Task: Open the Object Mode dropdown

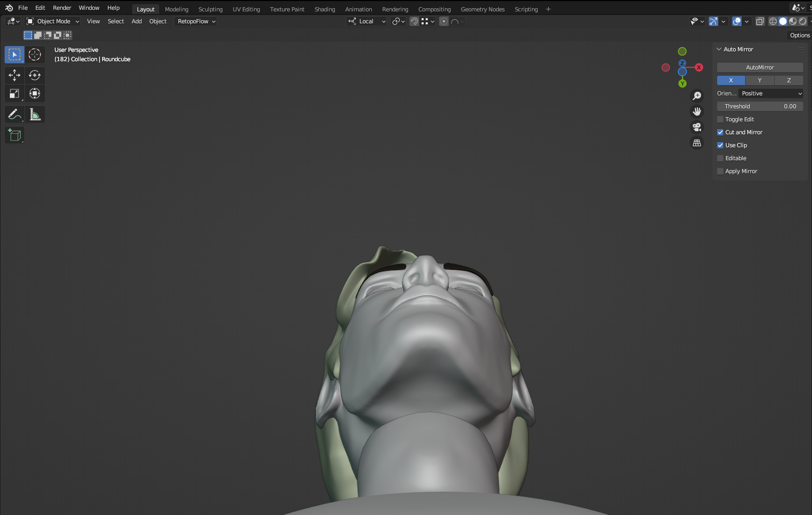Action: point(53,21)
